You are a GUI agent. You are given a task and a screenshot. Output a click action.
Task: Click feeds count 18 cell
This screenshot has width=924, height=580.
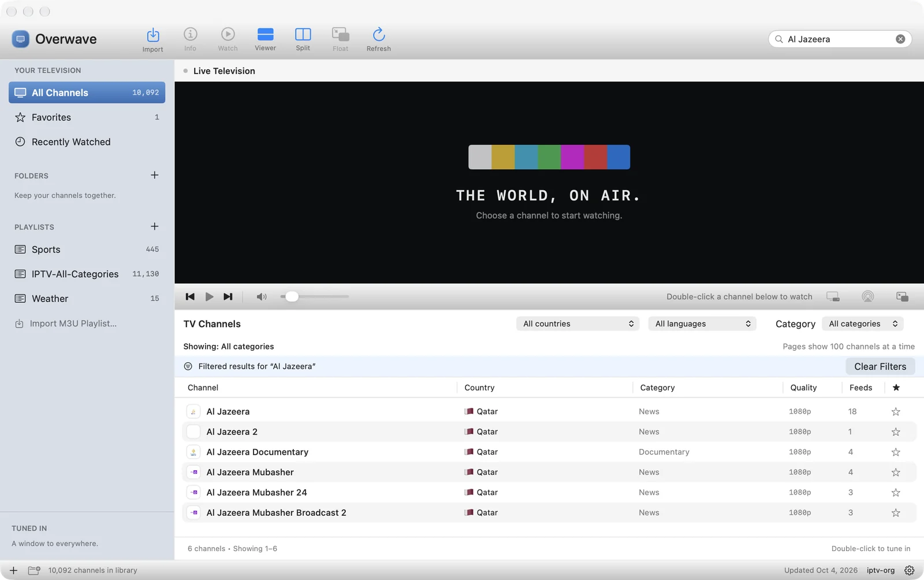click(852, 411)
